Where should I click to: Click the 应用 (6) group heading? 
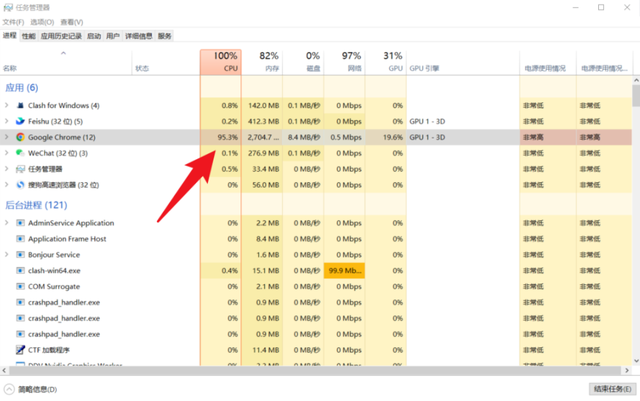click(x=22, y=88)
